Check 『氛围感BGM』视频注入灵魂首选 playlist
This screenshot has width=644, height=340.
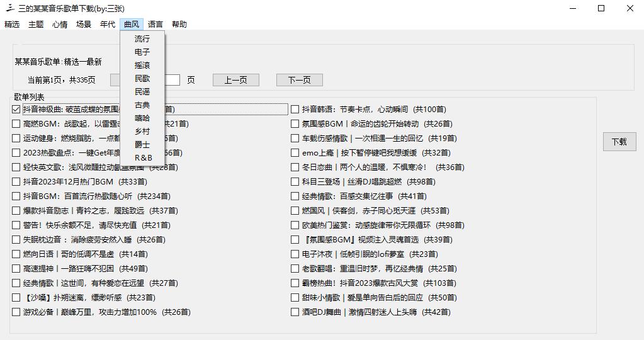295,239
